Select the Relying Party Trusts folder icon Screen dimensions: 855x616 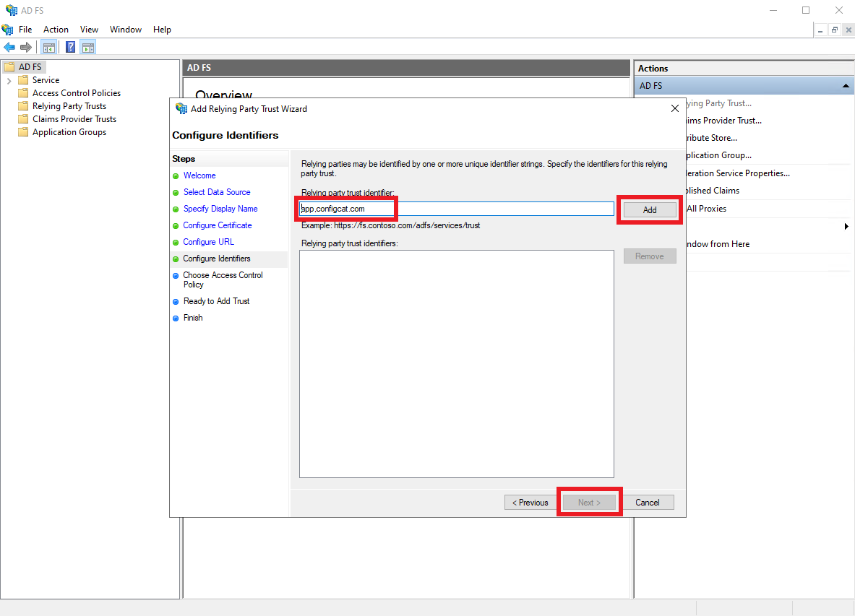tap(23, 106)
